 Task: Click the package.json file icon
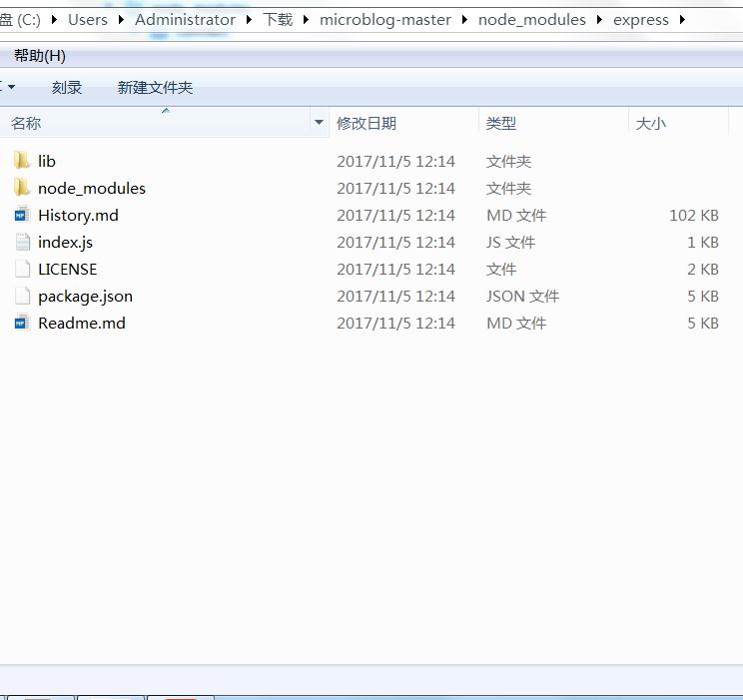point(22,296)
